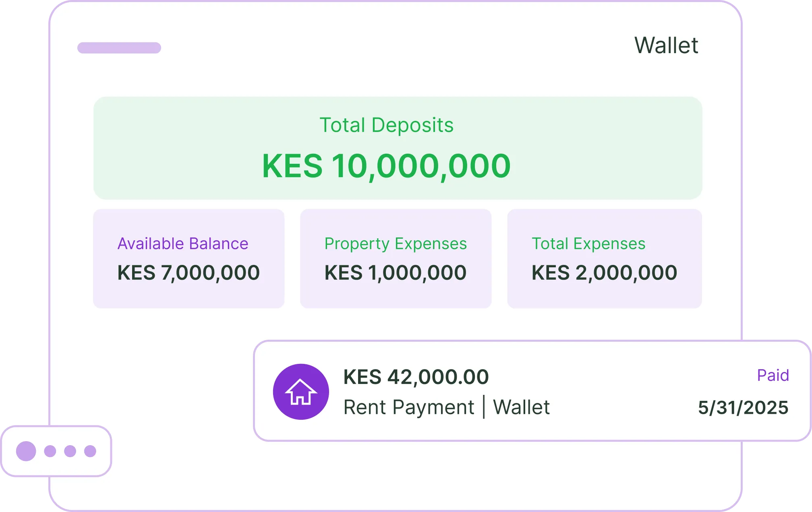Click the third pagination dot
Viewport: 812px width, 512px height.
[70, 451]
